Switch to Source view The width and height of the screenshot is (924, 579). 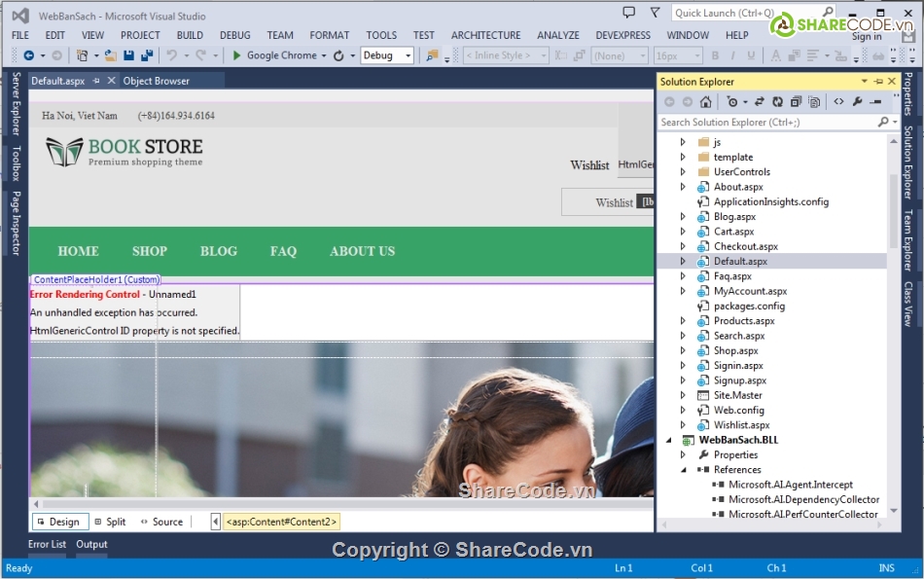pyautogui.click(x=162, y=522)
